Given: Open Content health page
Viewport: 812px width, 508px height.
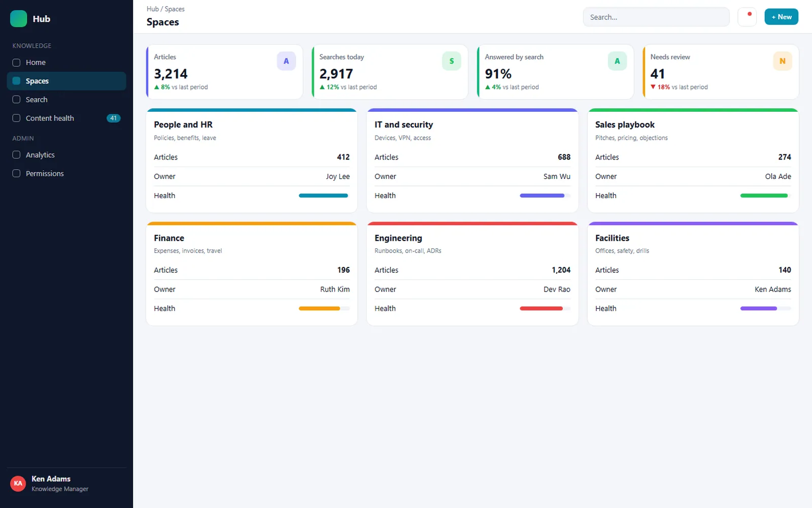Looking at the screenshot, I should tap(66, 118).
